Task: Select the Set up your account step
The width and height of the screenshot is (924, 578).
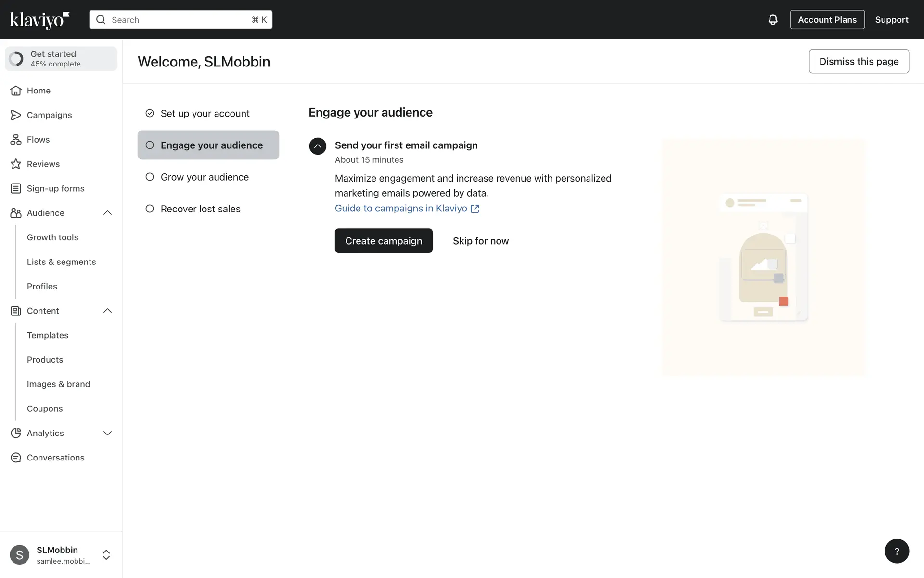Action: click(205, 114)
